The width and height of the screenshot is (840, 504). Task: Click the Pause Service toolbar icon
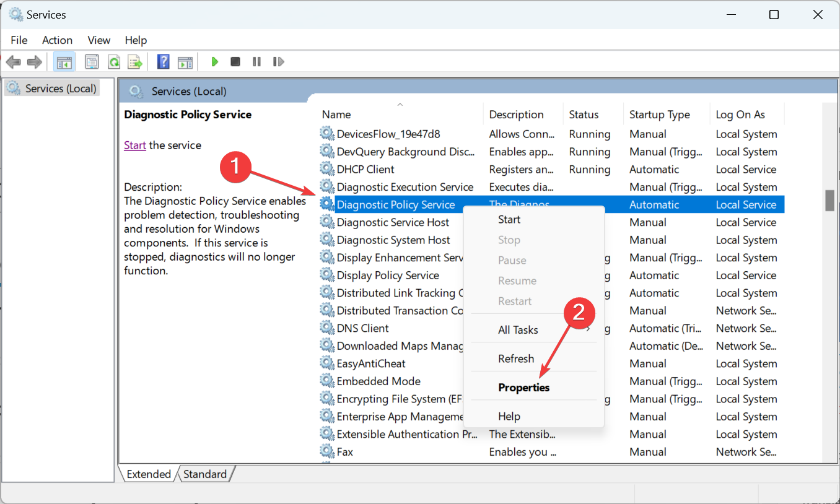coord(256,62)
